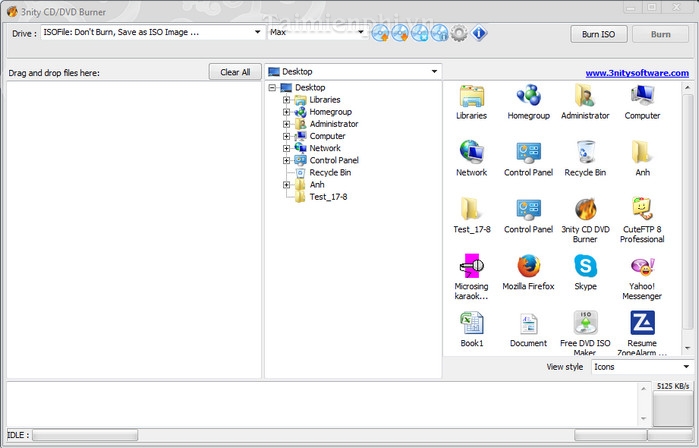Select Test_17-8 in the folder tree
The image size is (699, 448).
coord(328,197)
